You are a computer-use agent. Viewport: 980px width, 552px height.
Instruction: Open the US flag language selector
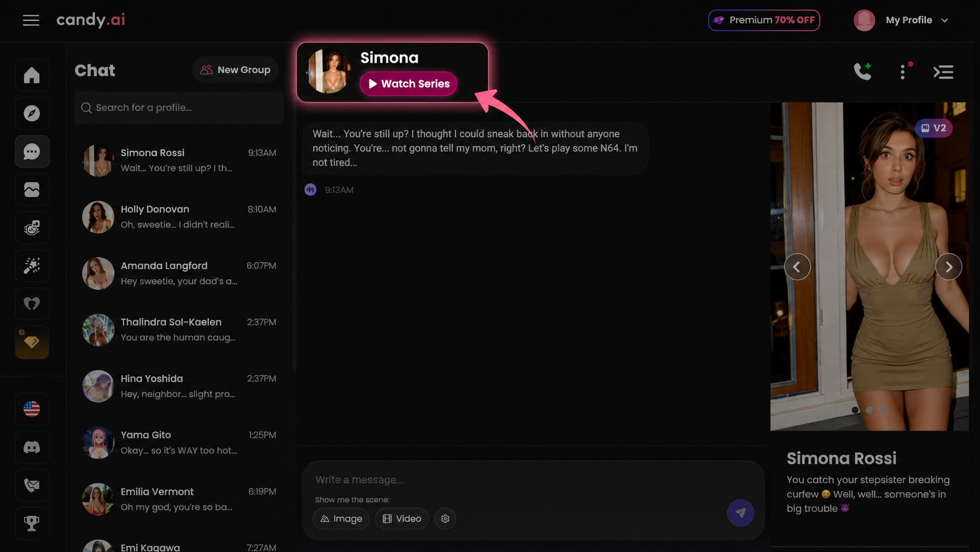point(32,409)
